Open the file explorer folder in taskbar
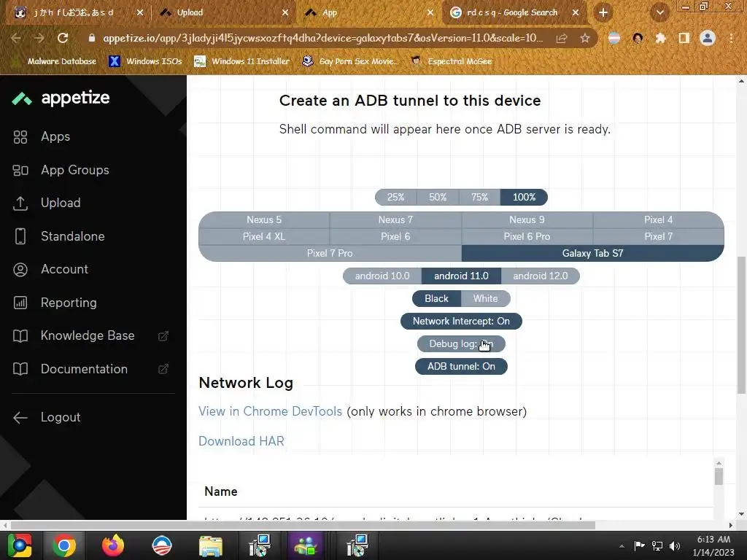 [210, 545]
